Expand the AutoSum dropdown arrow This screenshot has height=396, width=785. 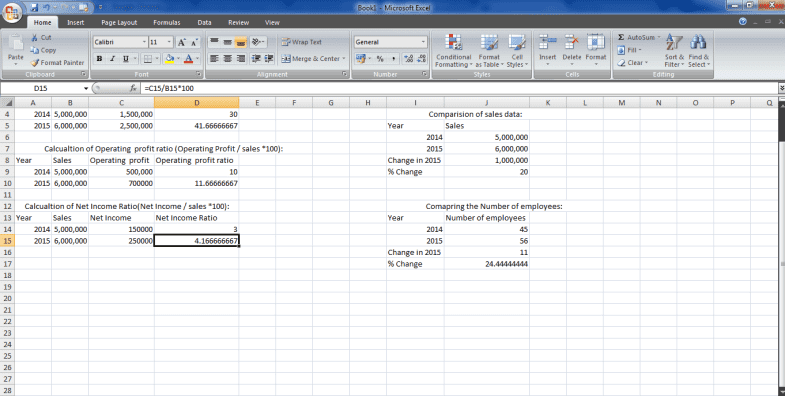click(x=659, y=38)
